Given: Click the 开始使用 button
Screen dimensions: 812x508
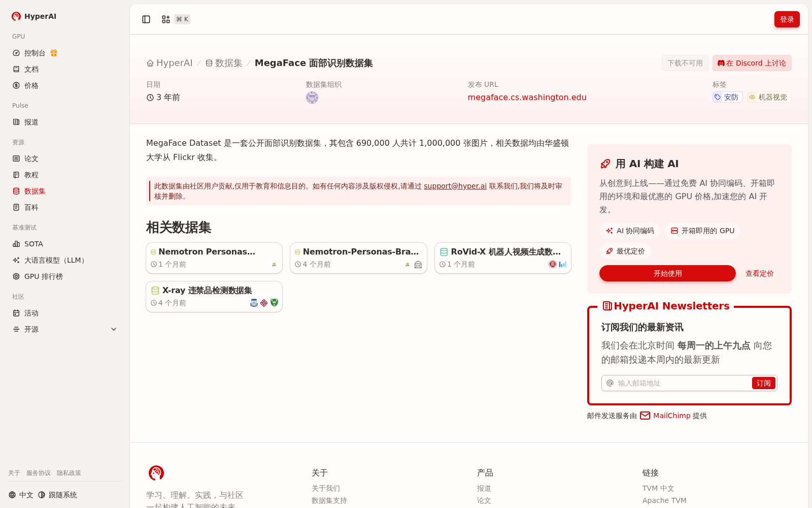Looking at the screenshot, I should 667,273.
